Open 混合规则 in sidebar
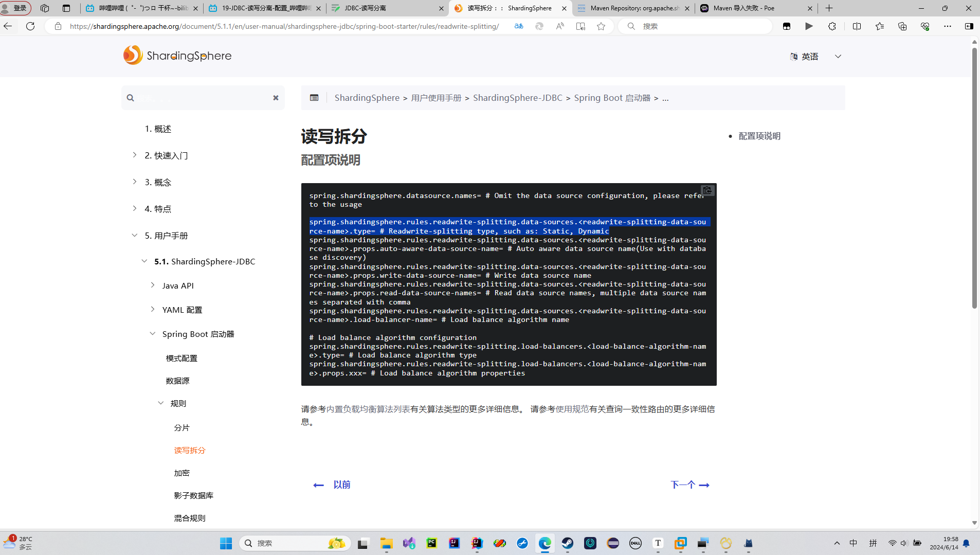The image size is (980, 555). pos(190,518)
